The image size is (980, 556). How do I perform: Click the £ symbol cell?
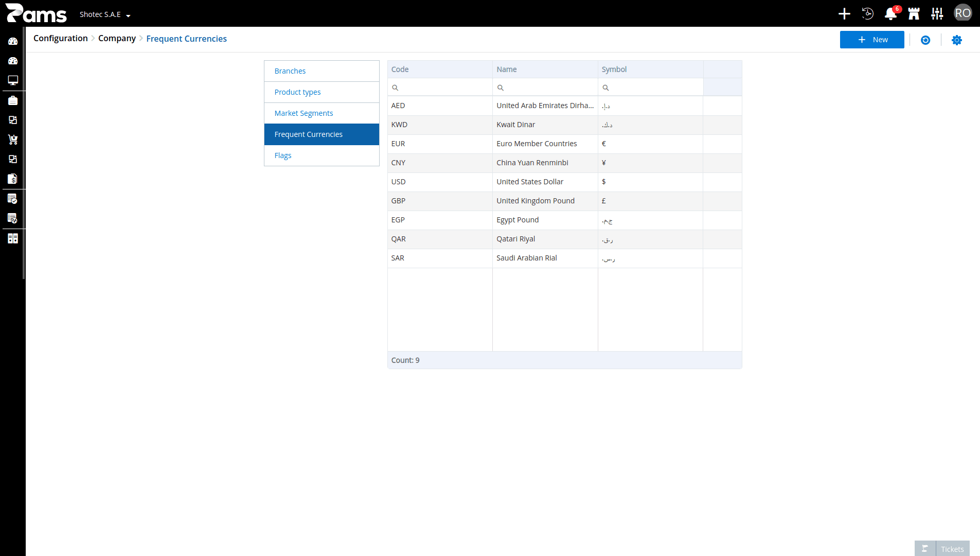click(x=650, y=201)
